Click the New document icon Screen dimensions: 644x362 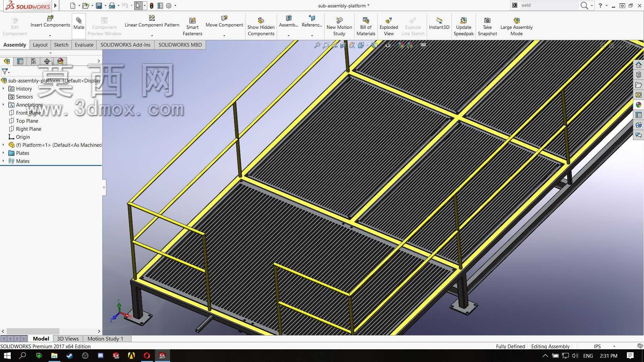click(72, 6)
